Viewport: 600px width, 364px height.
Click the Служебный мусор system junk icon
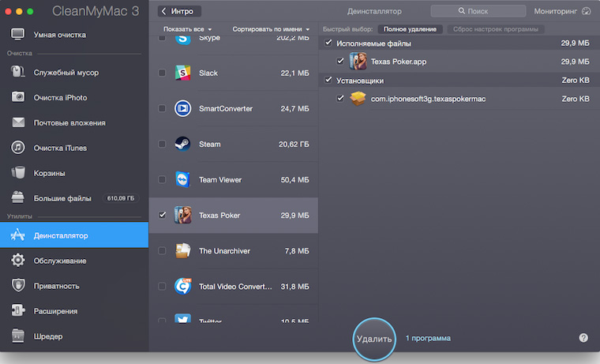point(18,72)
